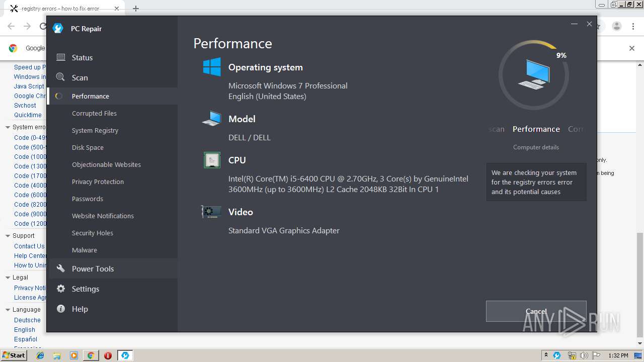Open Windows Media Player from taskbar
The width and height of the screenshot is (644, 362).
coord(74,355)
